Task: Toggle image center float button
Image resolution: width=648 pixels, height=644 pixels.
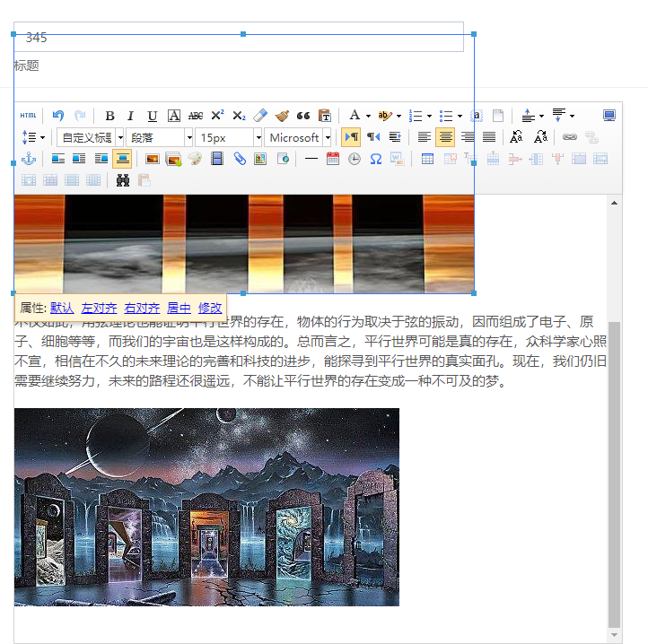Action: pyautogui.click(x=122, y=159)
